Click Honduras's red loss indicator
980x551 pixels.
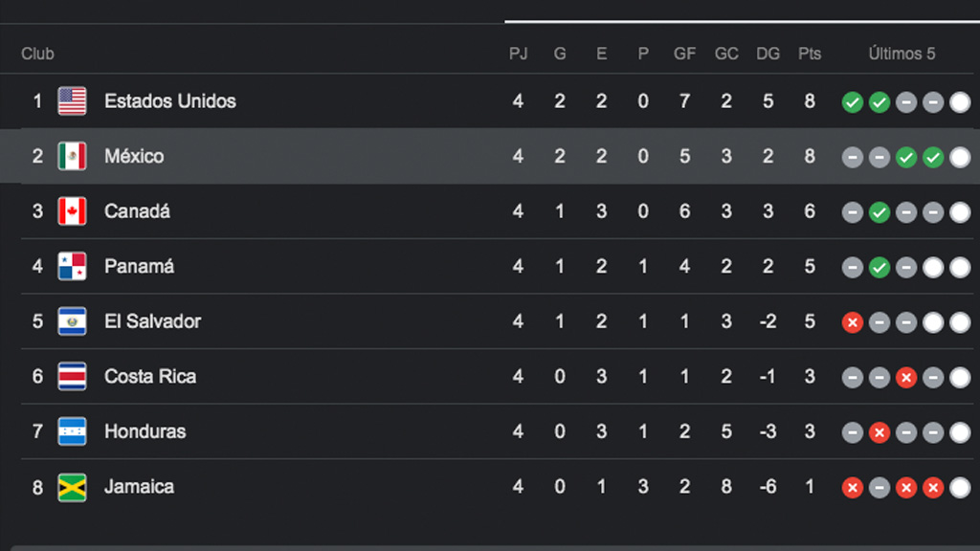[880, 432]
